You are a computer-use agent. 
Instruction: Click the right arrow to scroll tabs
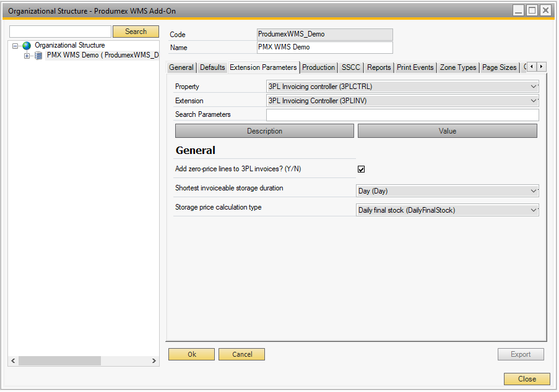point(542,67)
